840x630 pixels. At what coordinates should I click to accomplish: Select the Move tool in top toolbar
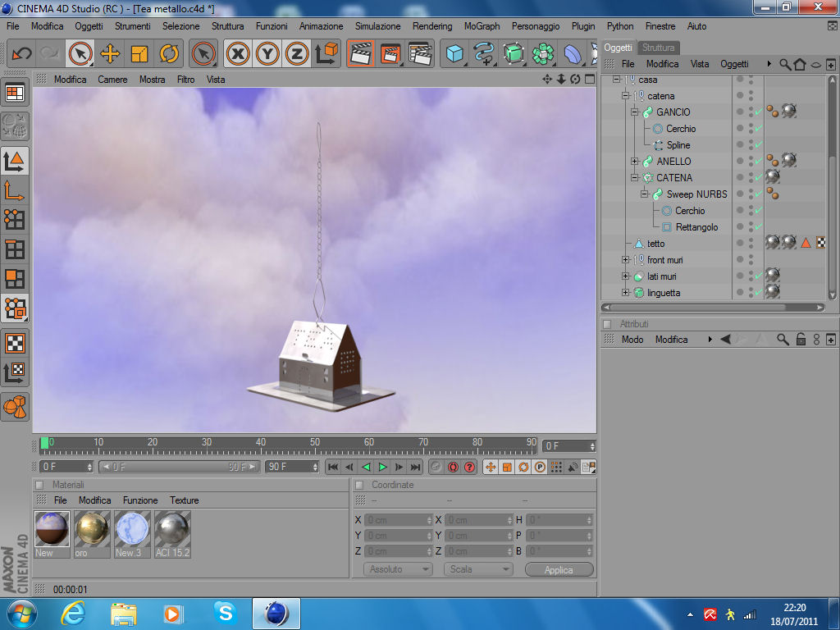pyautogui.click(x=110, y=54)
